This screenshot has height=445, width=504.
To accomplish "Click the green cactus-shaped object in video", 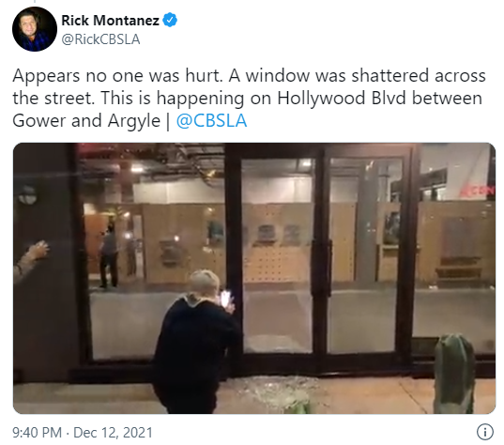I will [454, 374].
